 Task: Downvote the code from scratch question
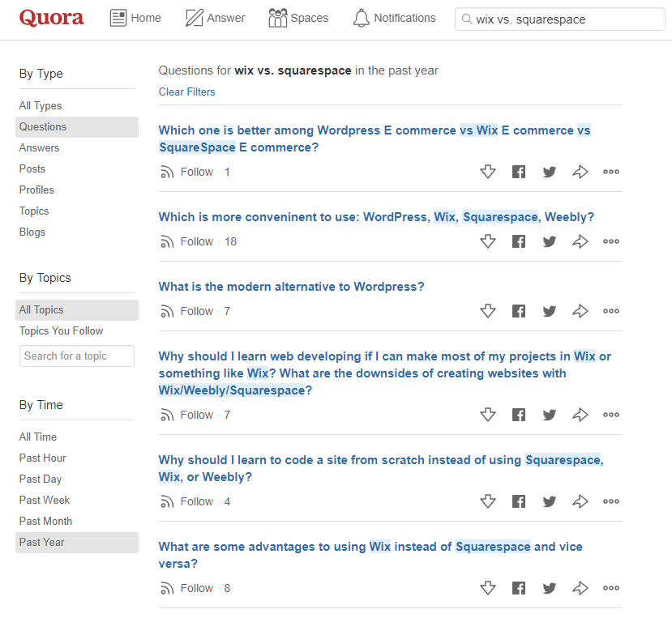pos(488,501)
